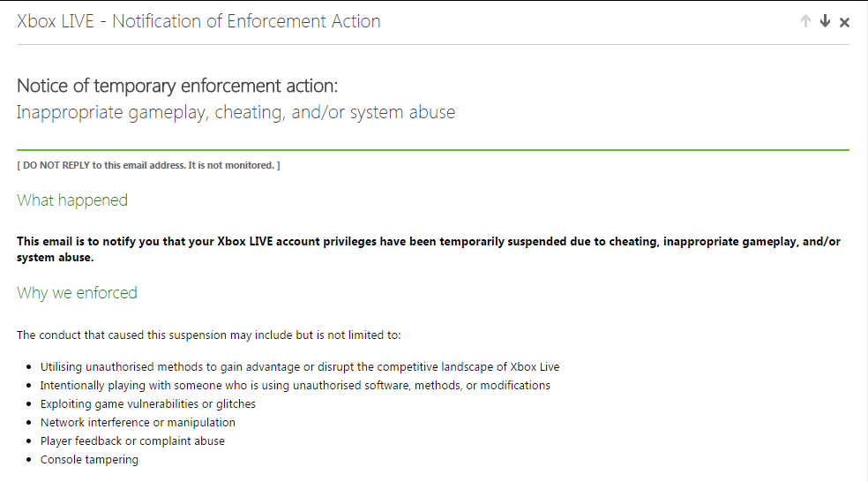The width and height of the screenshot is (868, 482).
Task: Click the 'Utilising unauthorised methods' bullet item
Action: (300, 367)
